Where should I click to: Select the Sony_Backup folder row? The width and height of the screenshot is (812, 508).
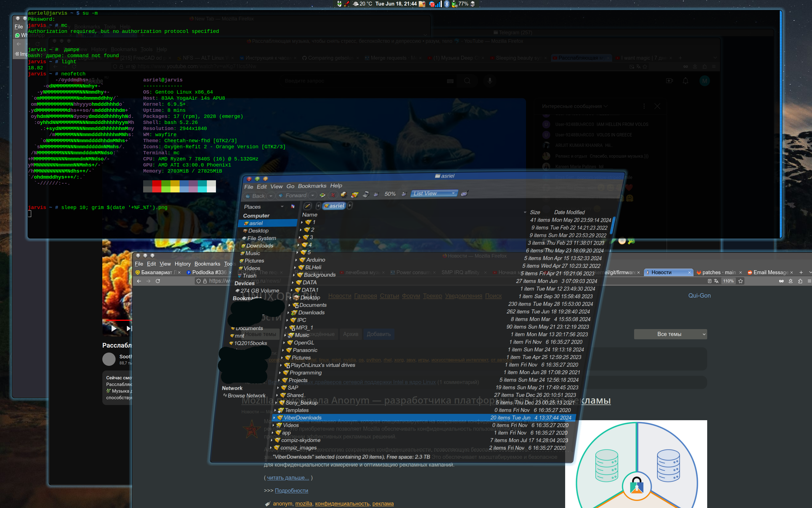[425, 403]
